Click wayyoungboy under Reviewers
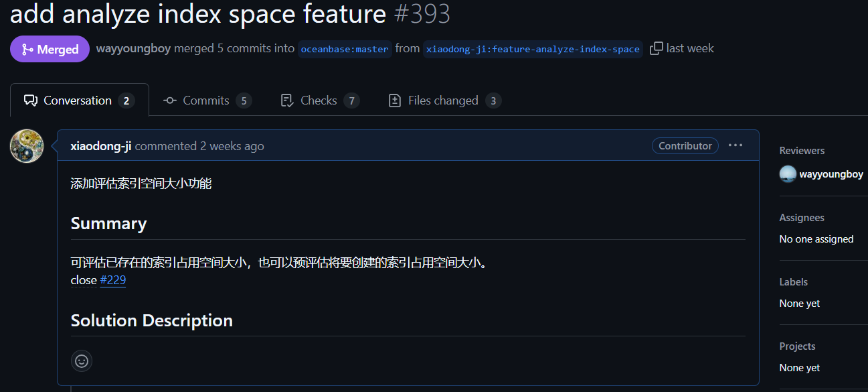The width and height of the screenshot is (868, 392). pos(831,174)
